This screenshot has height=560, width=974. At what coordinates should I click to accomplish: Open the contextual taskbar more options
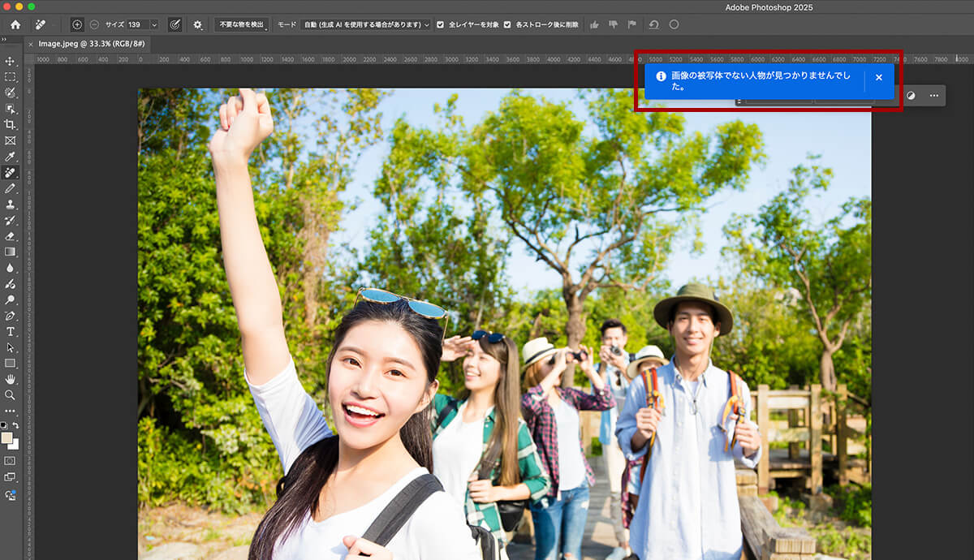[x=934, y=96]
